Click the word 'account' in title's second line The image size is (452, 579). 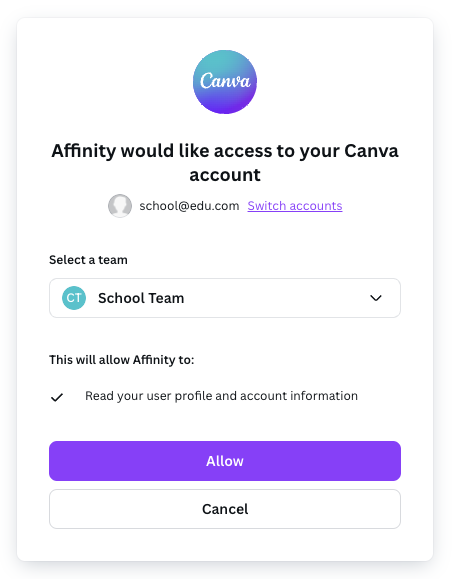225,175
